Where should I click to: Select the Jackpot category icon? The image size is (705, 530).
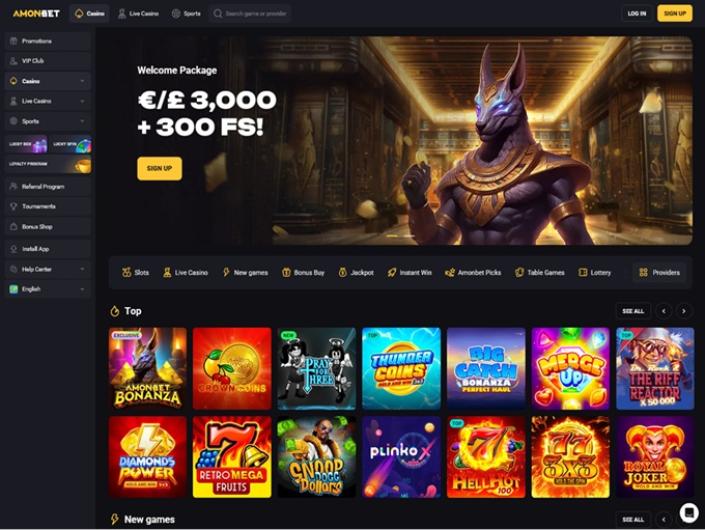point(343,272)
